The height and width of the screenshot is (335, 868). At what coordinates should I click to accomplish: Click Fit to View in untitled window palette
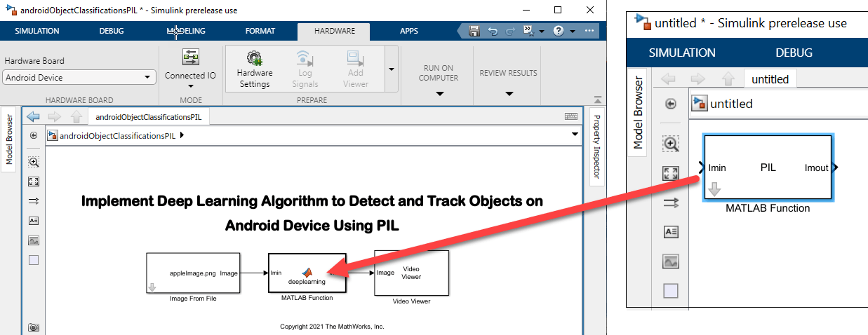671,173
